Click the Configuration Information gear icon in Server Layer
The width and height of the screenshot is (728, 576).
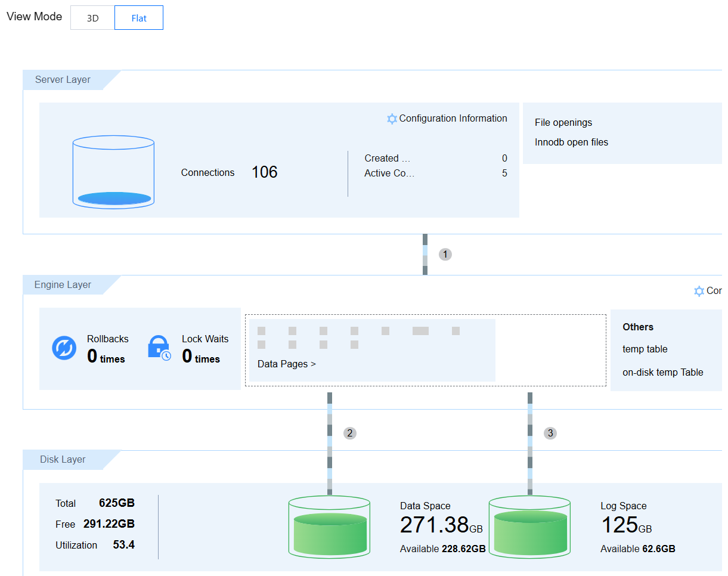click(x=392, y=119)
